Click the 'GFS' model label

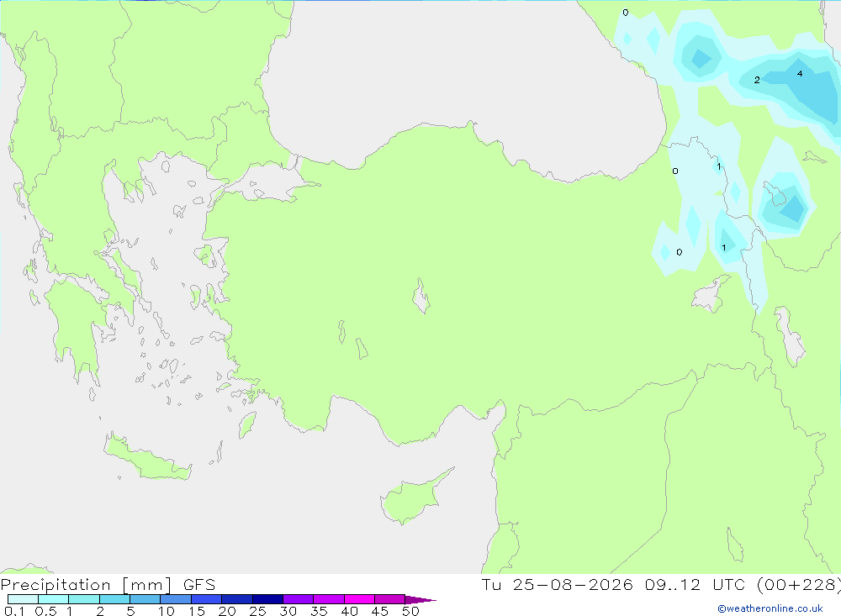click(x=199, y=585)
